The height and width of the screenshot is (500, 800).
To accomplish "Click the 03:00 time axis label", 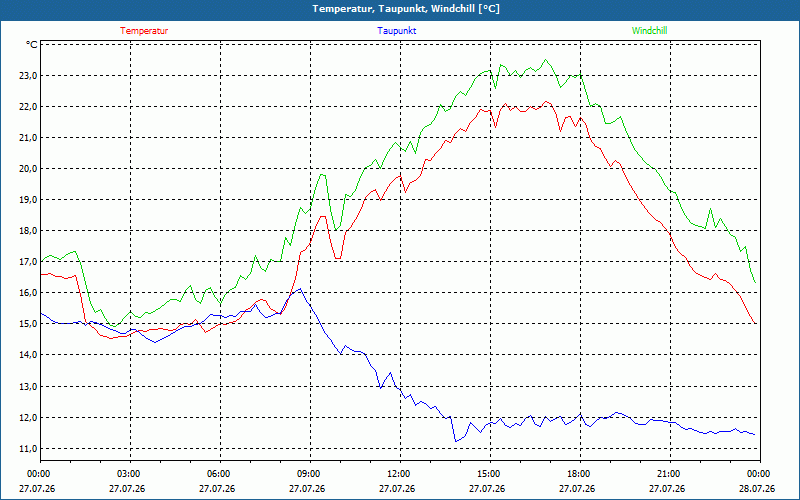I will [x=127, y=474].
